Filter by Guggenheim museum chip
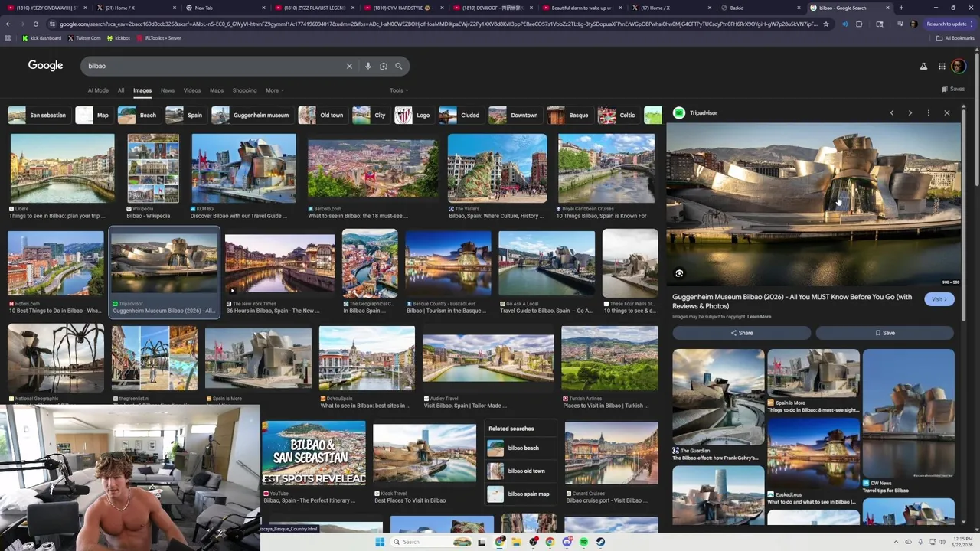This screenshot has height=551, width=980. [251, 115]
